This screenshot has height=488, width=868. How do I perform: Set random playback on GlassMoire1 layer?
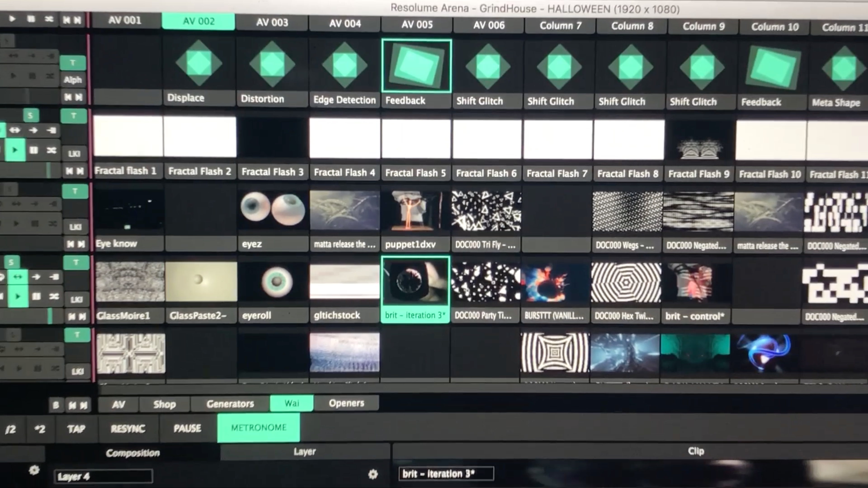54,296
